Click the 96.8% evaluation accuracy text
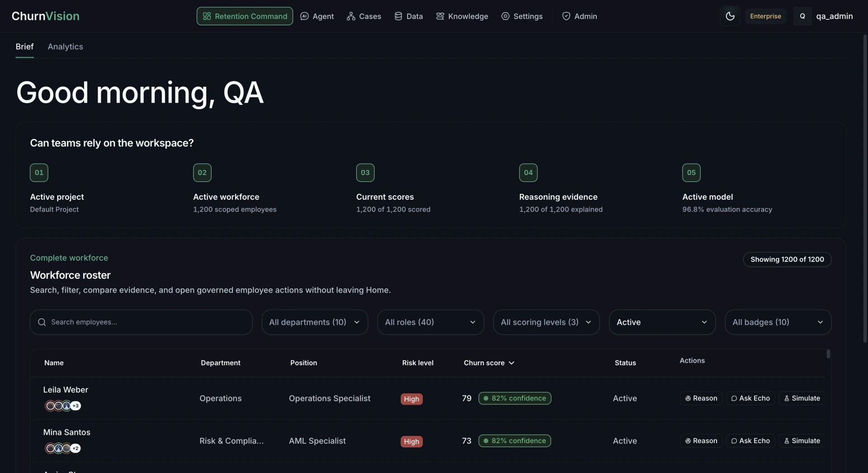Screen dimensions: 868x473 click(727, 209)
